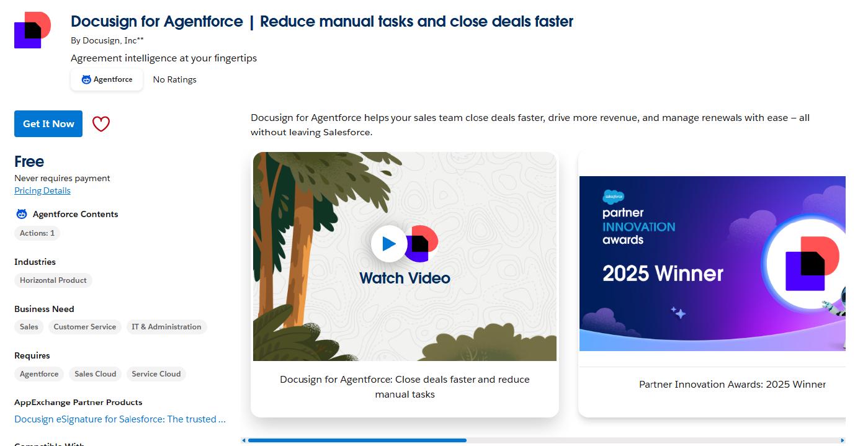Image resolution: width=868 pixels, height=446 pixels.
Task: Click Agentforce Contents robot icon
Action: [x=22, y=214]
